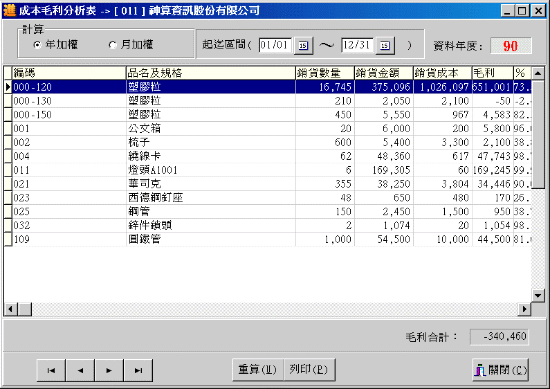Click the 列印(P) print button

[x=309, y=369]
